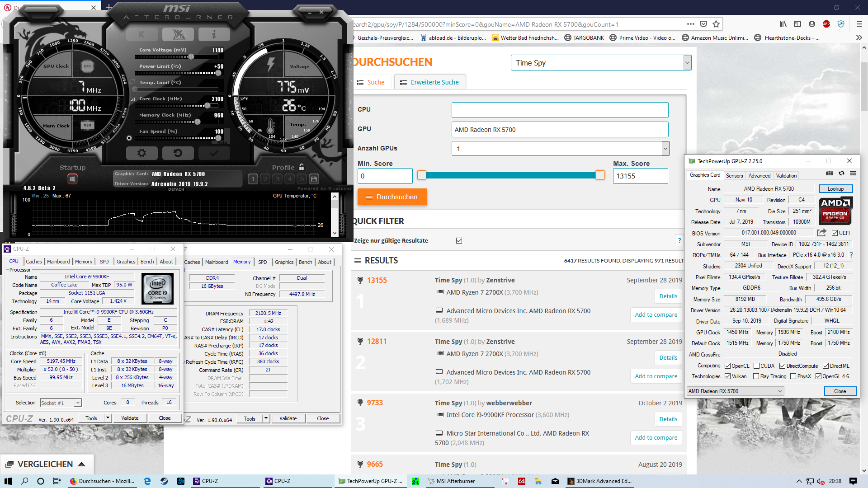This screenshot has width=868, height=488.
Task: Share GPU-Z BIOS with export icon
Action: tap(821, 233)
